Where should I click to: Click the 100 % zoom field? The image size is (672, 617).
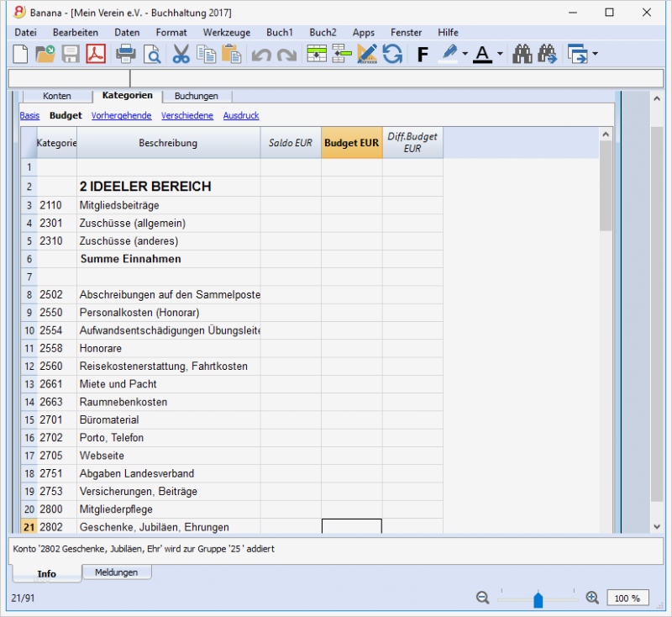(627, 599)
